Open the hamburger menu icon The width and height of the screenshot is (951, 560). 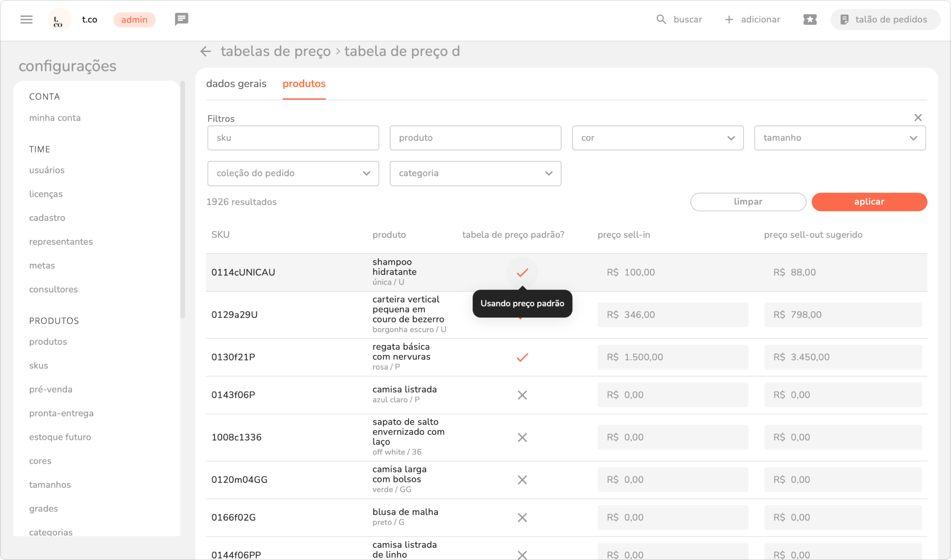coord(27,19)
